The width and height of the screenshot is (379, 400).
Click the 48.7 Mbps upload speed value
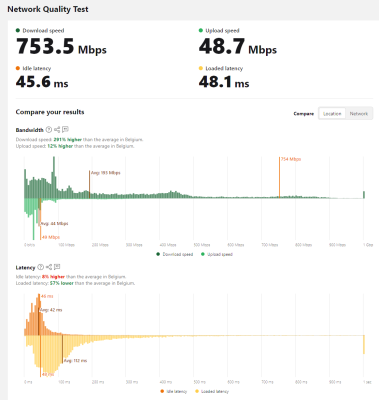coord(238,46)
